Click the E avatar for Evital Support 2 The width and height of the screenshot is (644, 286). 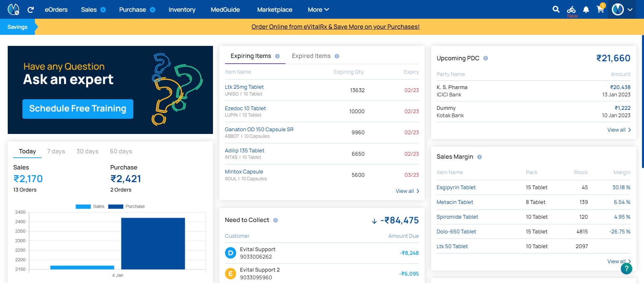click(230, 274)
